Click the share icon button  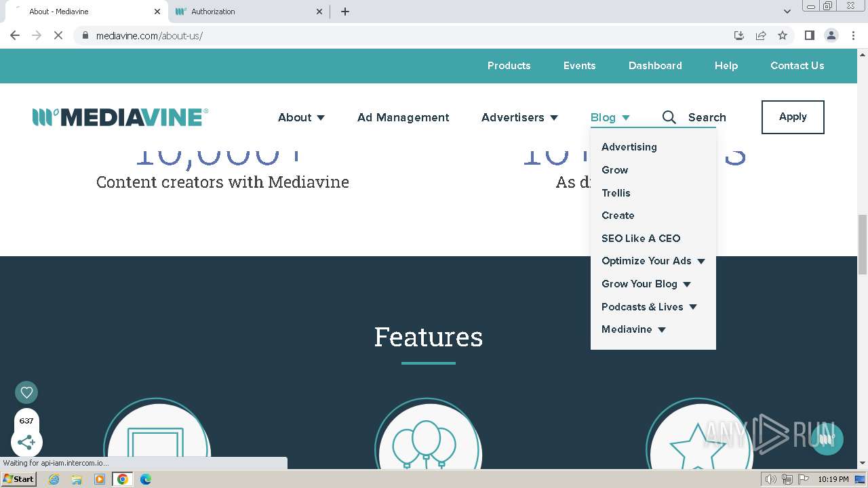coord(26,443)
